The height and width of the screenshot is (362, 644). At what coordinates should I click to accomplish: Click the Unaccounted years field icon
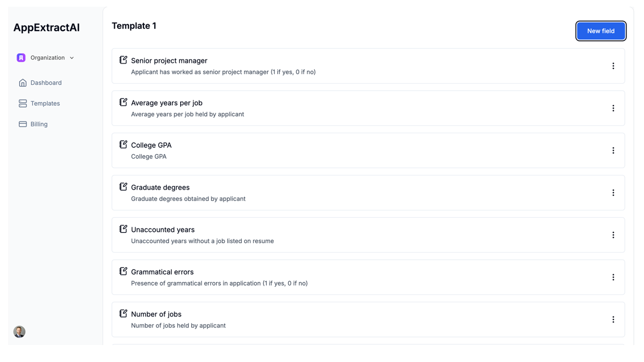point(123,229)
